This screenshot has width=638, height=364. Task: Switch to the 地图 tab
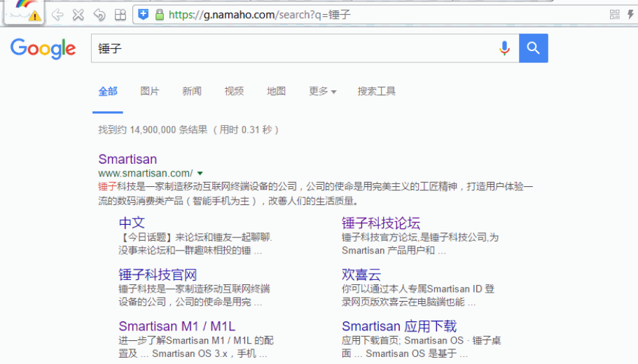coord(276,91)
